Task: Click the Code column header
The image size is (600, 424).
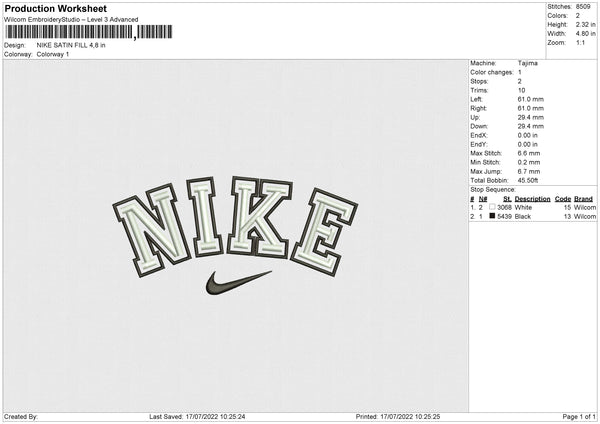Action: [x=563, y=199]
